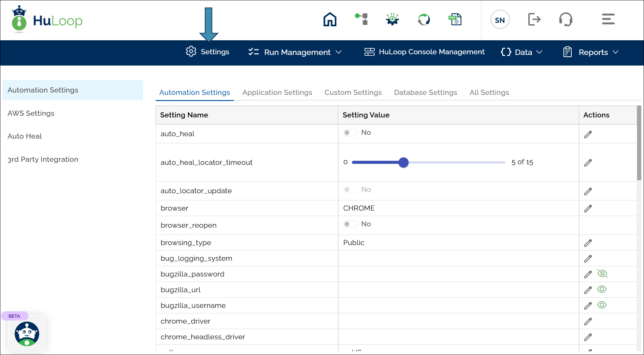
Task: Click the auto_heal_locator_timeout slider handle
Action: coord(403,162)
